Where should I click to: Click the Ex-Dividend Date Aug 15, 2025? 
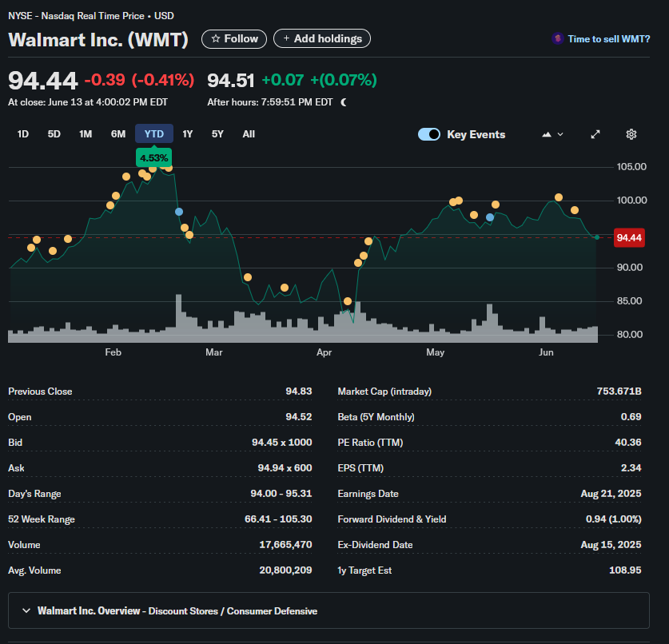click(x=611, y=545)
